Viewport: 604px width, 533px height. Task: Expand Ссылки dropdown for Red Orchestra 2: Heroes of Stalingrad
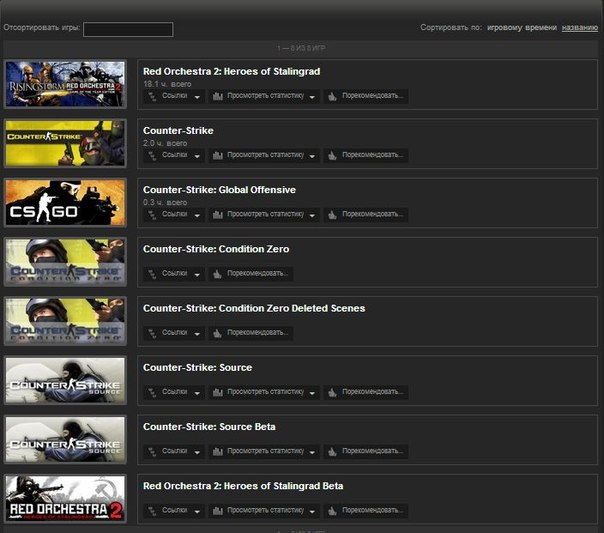[x=175, y=97]
